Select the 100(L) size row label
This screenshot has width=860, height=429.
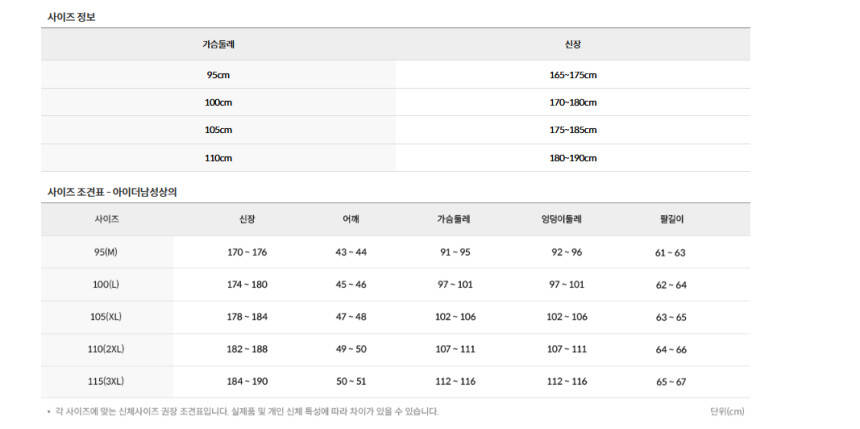[106, 285]
